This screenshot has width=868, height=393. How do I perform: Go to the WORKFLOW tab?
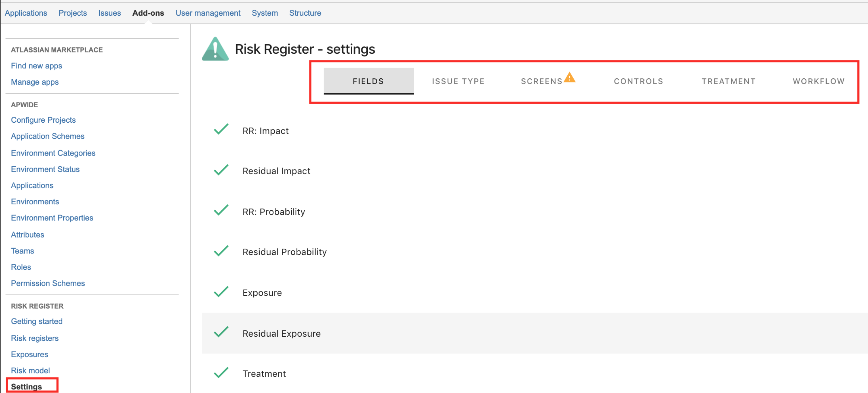click(819, 81)
